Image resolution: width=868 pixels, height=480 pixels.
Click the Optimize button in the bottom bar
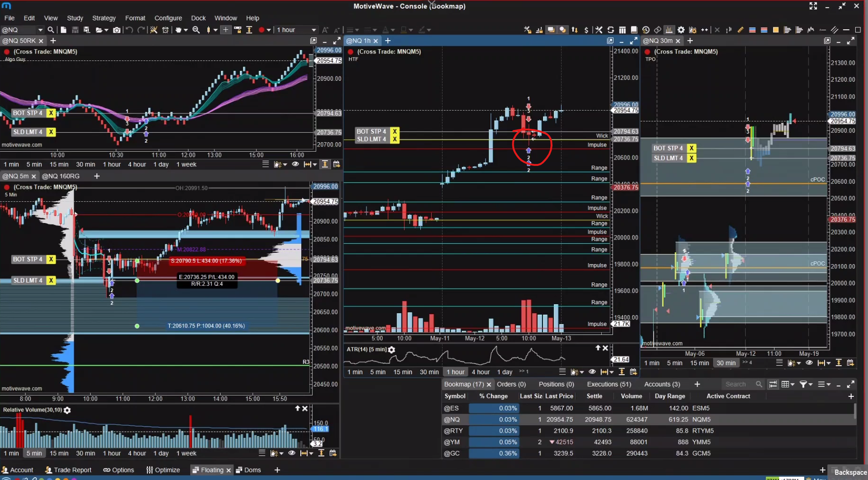(x=163, y=470)
